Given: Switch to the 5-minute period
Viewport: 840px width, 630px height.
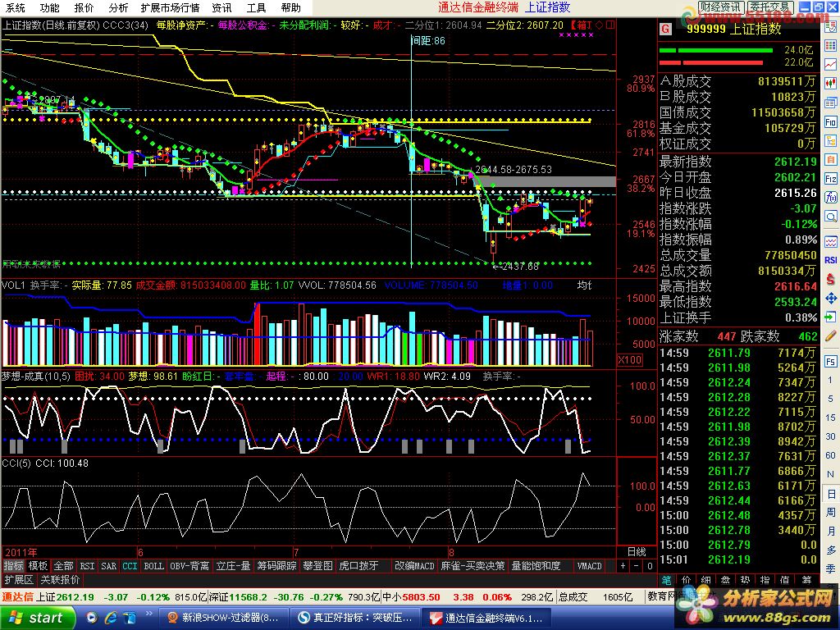Looking at the screenshot, I should click(x=831, y=399).
